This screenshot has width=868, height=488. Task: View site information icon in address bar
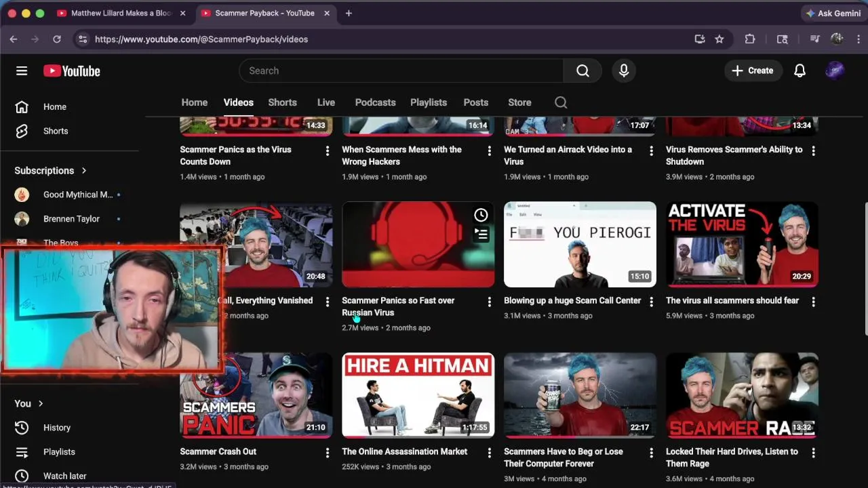tap(83, 39)
